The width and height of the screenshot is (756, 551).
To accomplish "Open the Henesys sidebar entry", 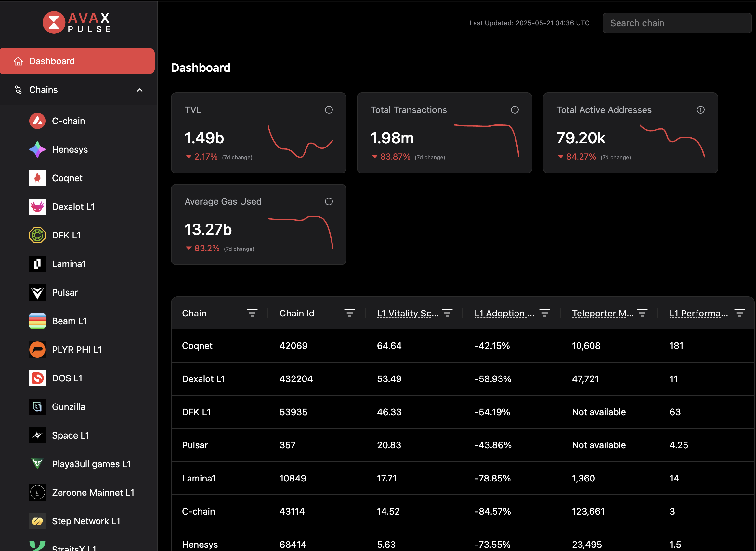I will (x=70, y=149).
